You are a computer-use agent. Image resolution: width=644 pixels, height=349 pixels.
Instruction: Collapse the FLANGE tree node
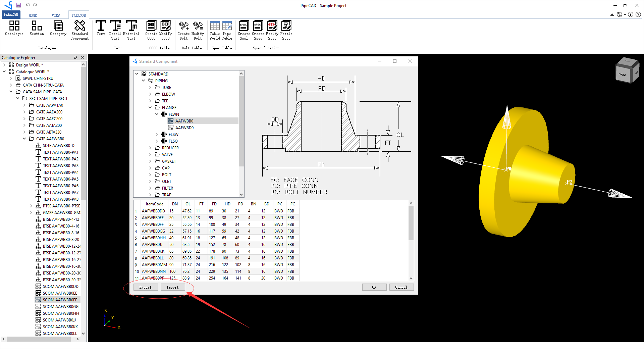[150, 107]
